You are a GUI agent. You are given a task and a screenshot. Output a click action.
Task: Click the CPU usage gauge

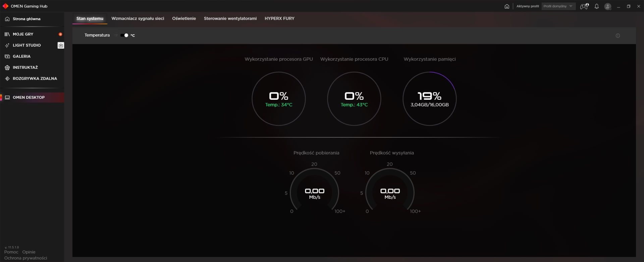(354, 99)
